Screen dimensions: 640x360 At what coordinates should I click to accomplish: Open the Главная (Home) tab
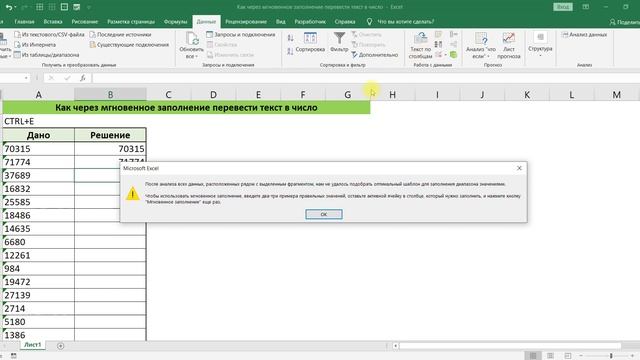pos(24,22)
